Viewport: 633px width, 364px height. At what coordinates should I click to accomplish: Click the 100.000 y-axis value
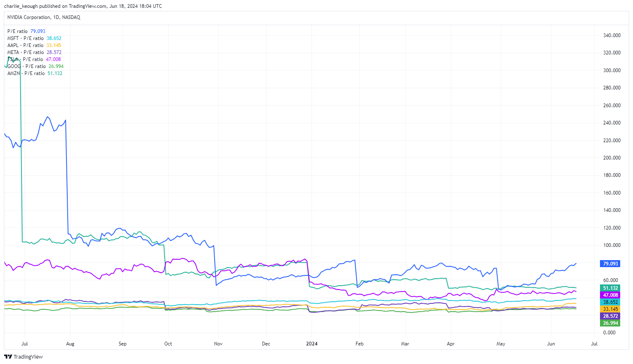click(x=612, y=245)
